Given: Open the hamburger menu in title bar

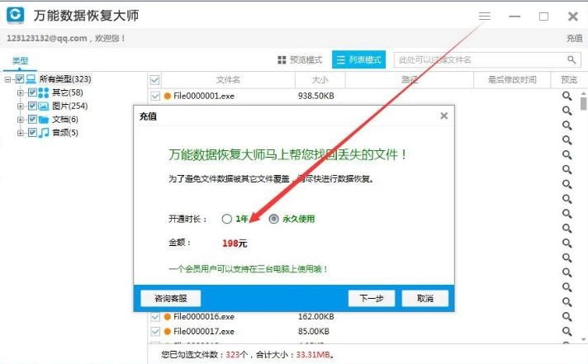Looking at the screenshot, I should point(484,17).
